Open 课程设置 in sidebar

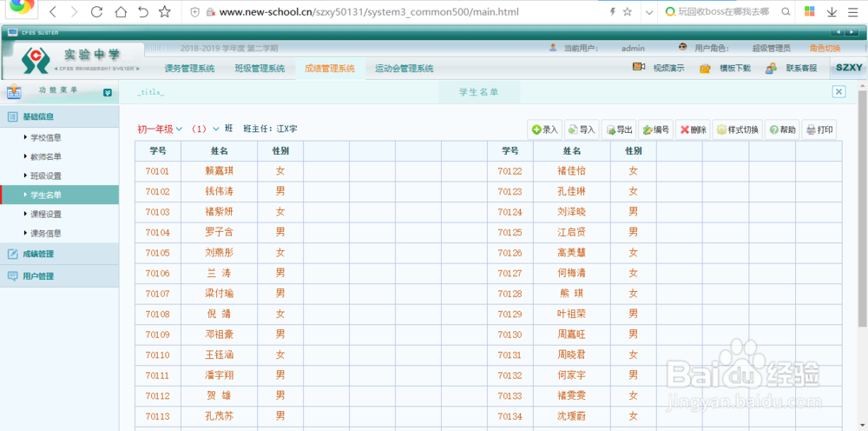coord(46,214)
